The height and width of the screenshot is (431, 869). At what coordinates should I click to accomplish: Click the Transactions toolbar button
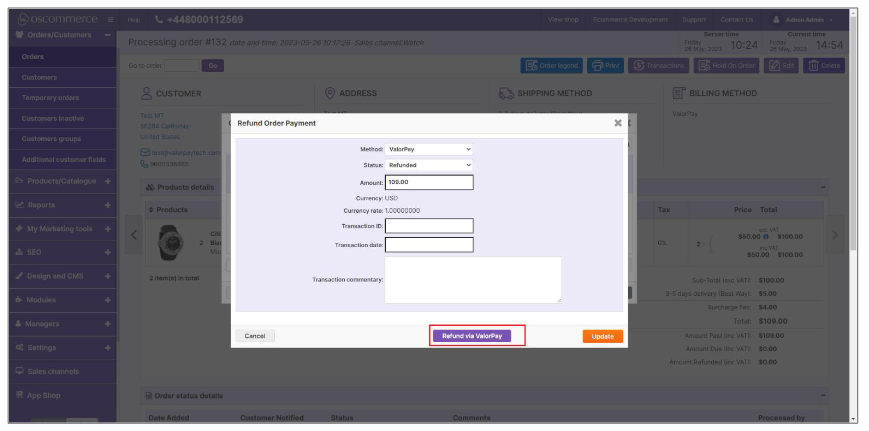[x=658, y=65]
